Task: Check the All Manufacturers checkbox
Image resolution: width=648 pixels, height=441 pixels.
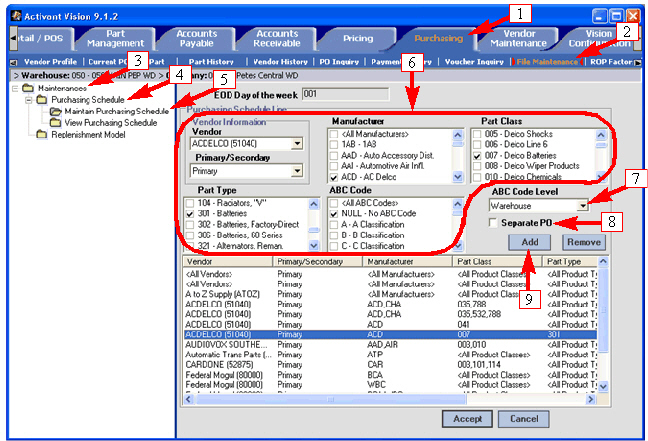Action: point(334,134)
